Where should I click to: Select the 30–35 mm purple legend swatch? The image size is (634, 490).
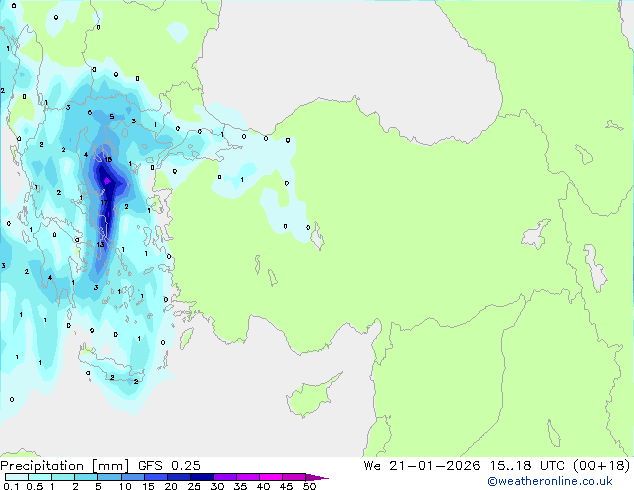point(224,477)
